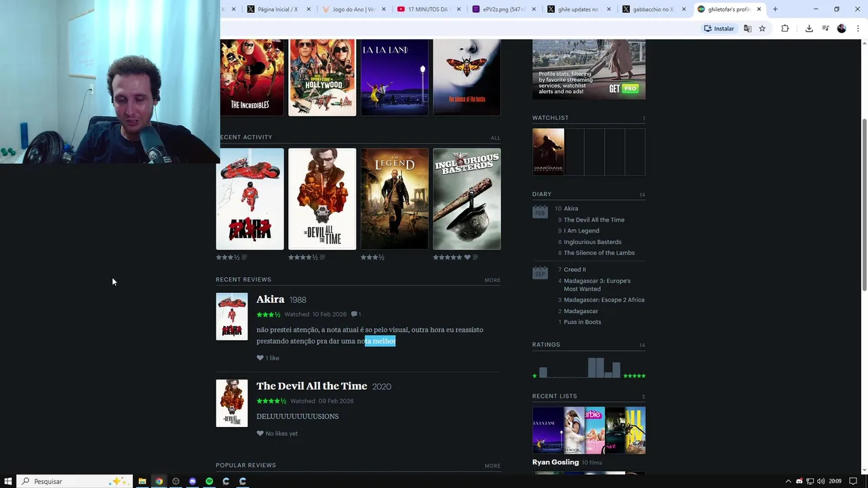Close the ghiletofar's profile tab
Screen dimensions: 868x488
(759, 9)
